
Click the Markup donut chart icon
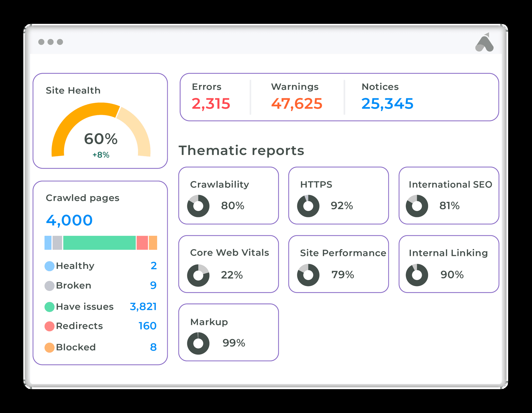click(198, 343)
